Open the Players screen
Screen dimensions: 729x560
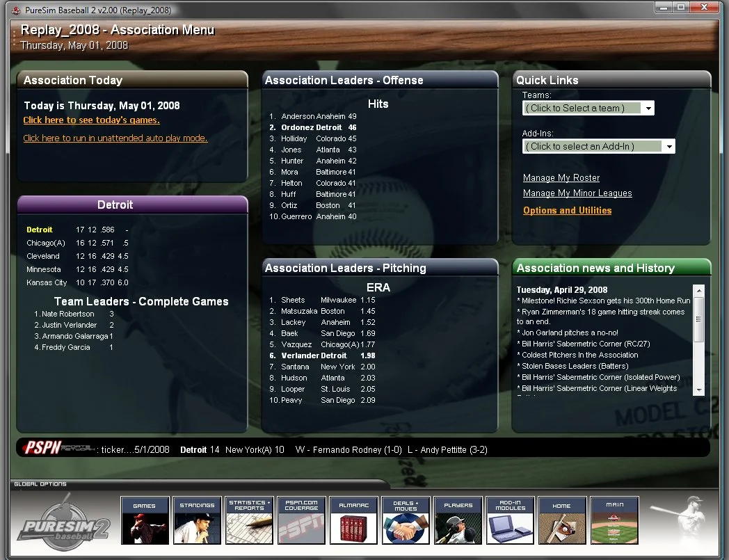tap(458, 520)
